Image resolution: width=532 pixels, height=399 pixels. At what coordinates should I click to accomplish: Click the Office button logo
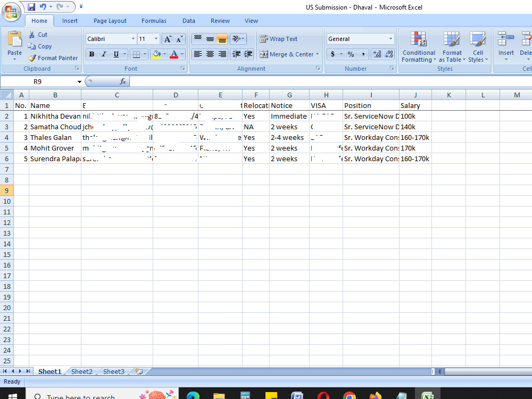(11, 12)
